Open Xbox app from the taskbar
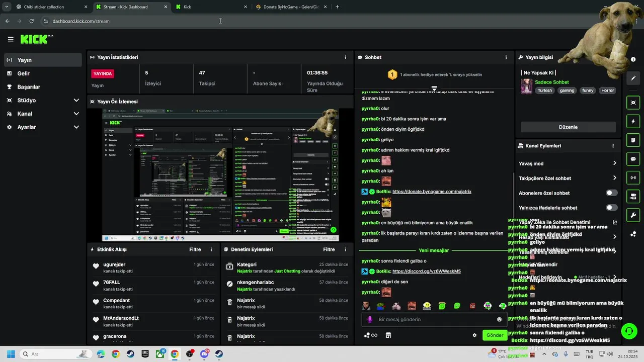644x362 pixels. point(160,354)
